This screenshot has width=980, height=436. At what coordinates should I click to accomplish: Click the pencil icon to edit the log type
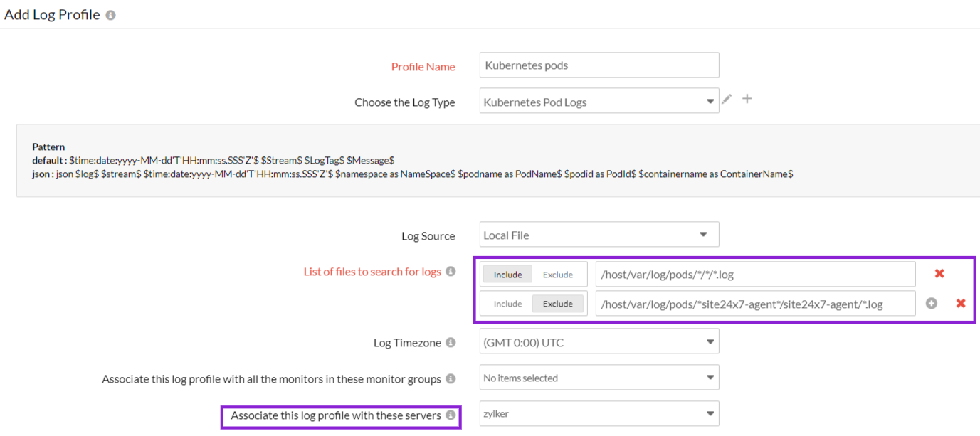727,100
